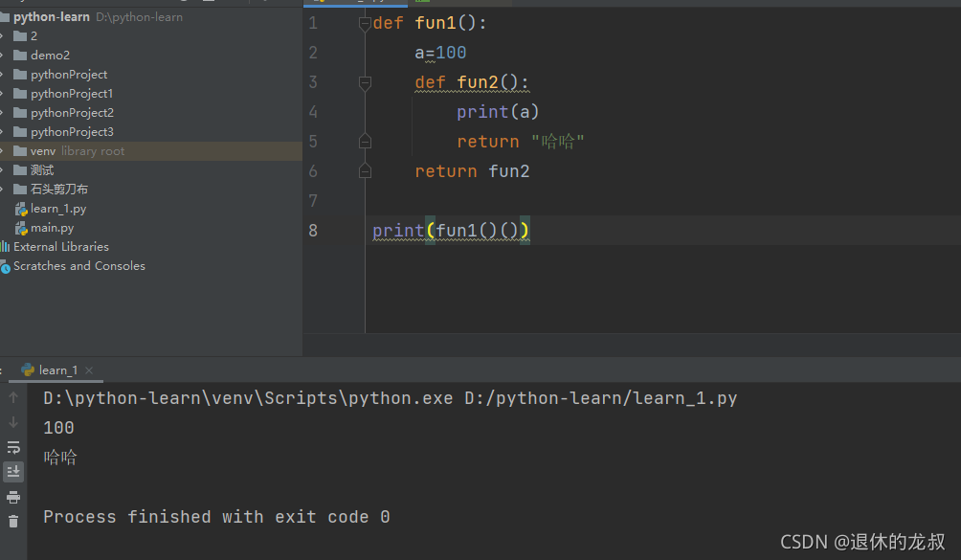Screen dimensions: 961x560
Task: Click the Up the stack trace arrow
Action: [x=13, y=397]
